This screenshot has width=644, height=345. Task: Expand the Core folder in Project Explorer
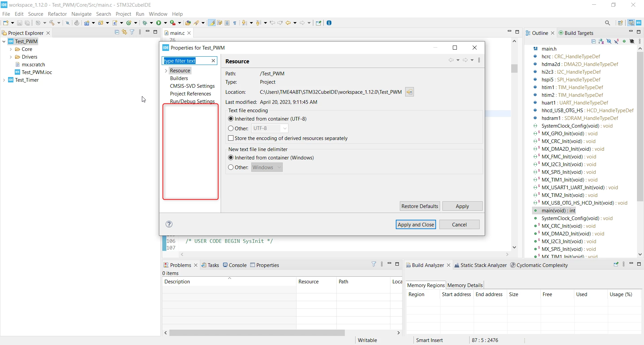click(11, 49)
